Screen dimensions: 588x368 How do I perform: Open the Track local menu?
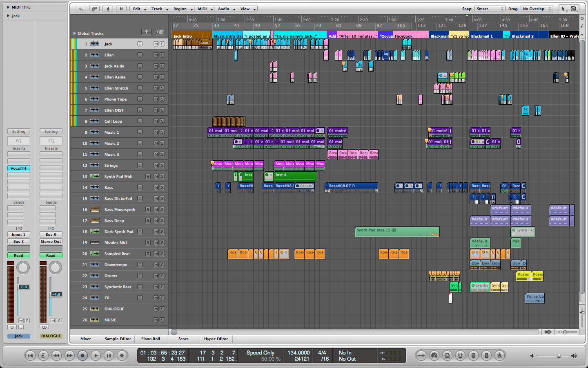pyautogui.click(x=159, y=9)
